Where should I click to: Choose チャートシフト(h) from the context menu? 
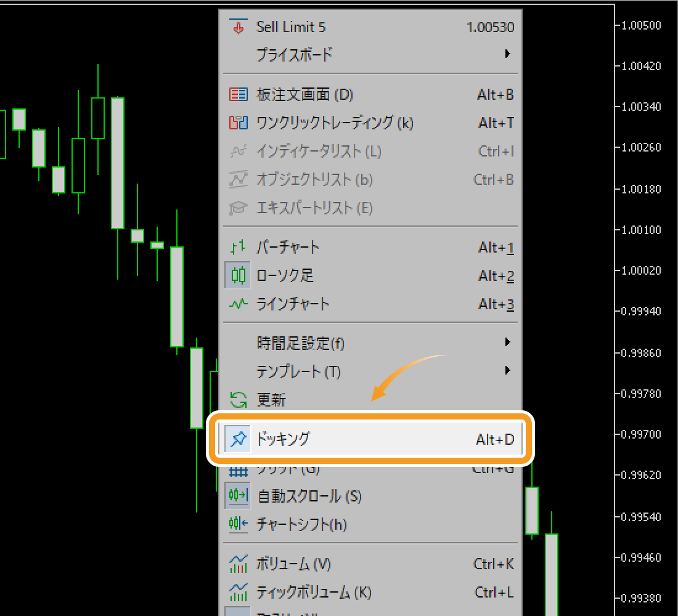[x=301, y=525]
